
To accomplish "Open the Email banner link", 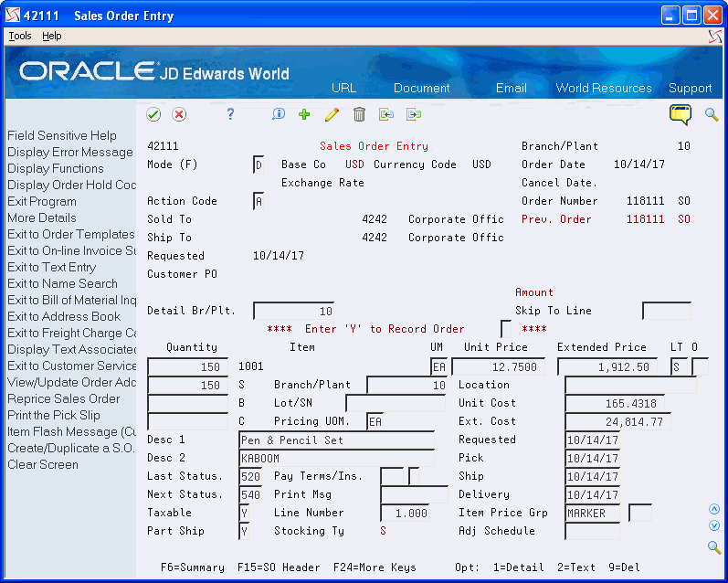I will pos(512,88).
